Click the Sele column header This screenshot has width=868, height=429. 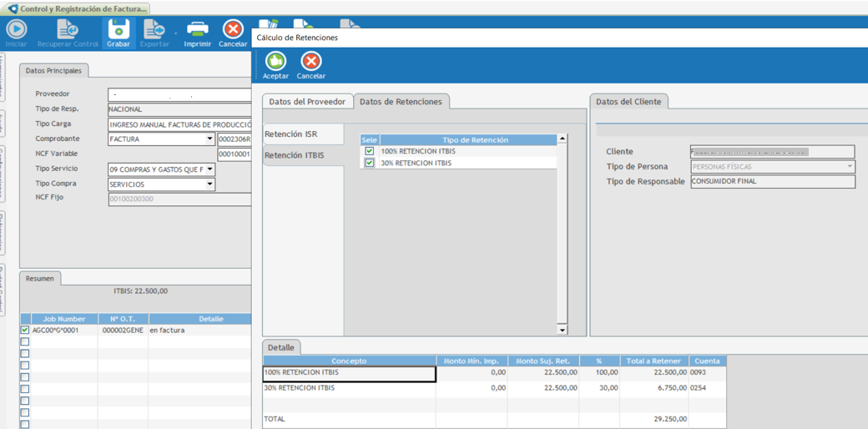pos(369,140)
